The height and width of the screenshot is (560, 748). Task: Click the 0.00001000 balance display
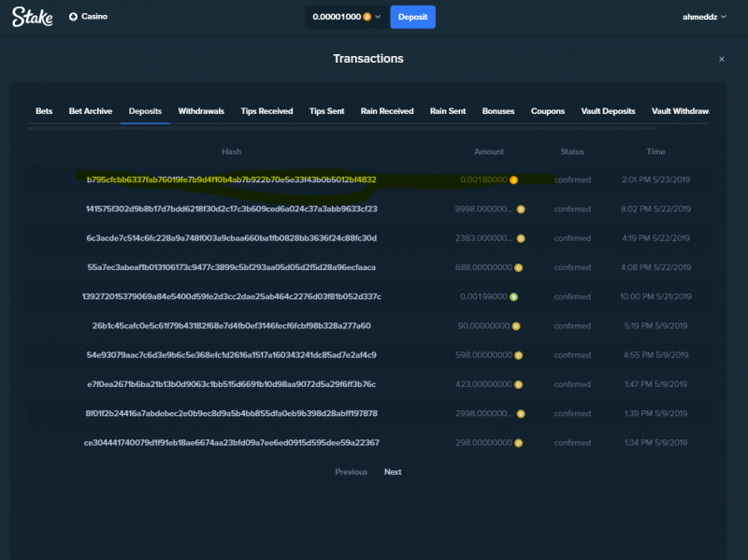point(337,17)
